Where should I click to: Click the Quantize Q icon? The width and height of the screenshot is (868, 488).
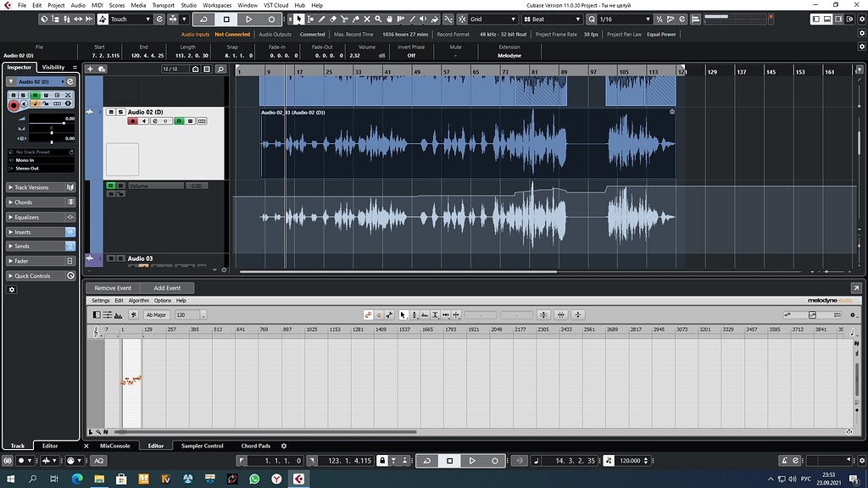point(592,19)
